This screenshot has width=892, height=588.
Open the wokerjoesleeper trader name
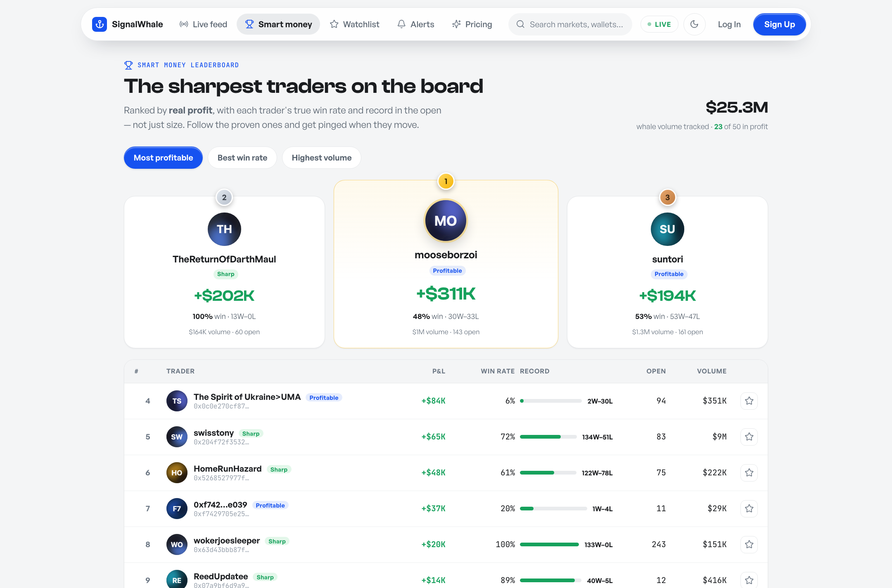coord(227,541)
